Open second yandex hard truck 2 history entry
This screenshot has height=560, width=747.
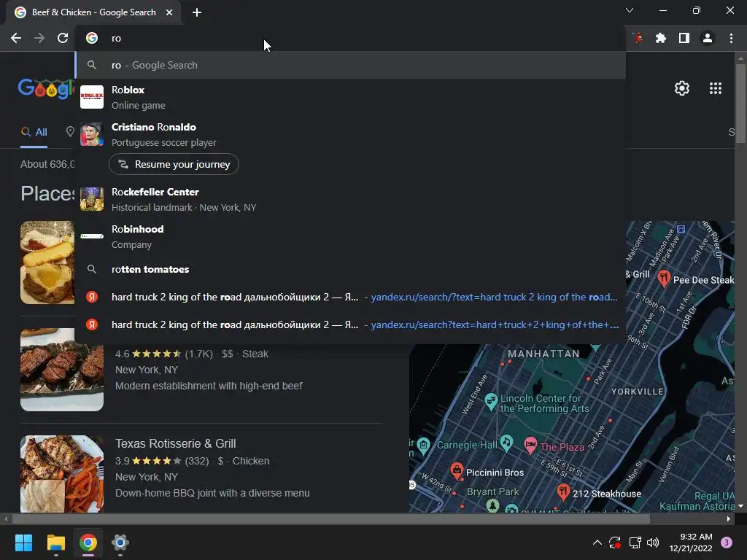[x=351, y=324]
